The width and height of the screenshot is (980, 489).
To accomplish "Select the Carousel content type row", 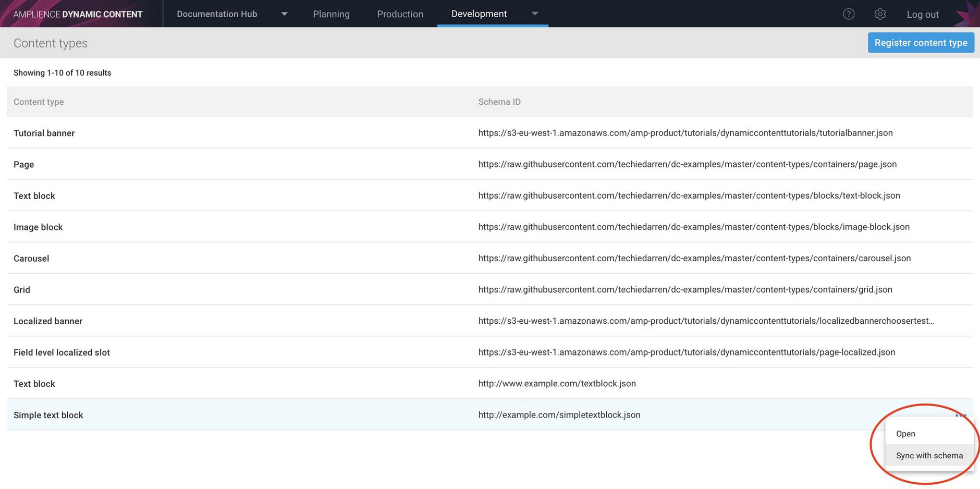I will click(x=31, y=258).
